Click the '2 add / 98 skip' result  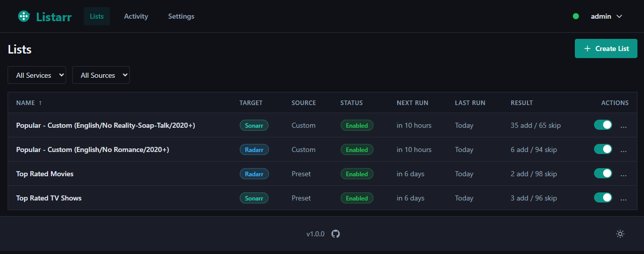coord(534,174)
